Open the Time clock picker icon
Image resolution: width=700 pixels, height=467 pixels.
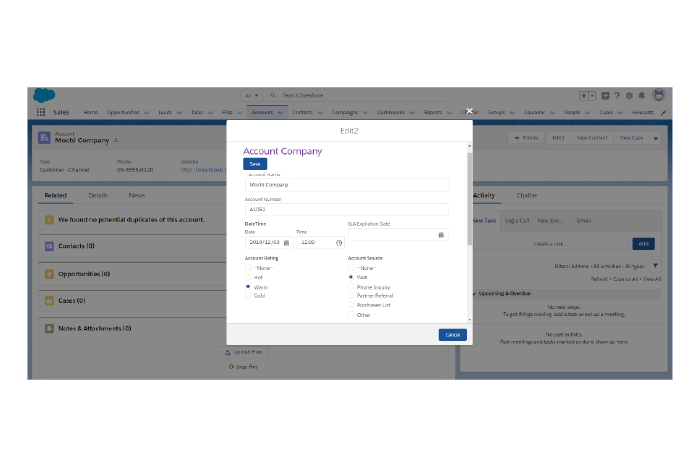339,242
